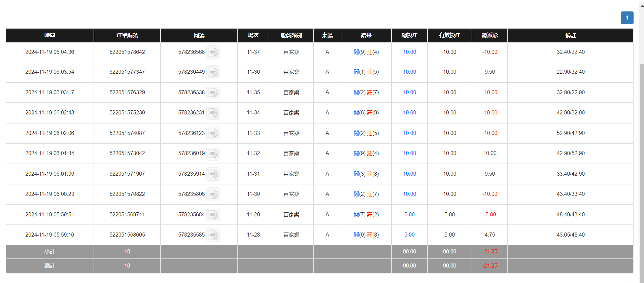The image size is (644, 283).
Task: Open replay icon for round 578235684
Action: pyautogui.click(x=213, y=215)
